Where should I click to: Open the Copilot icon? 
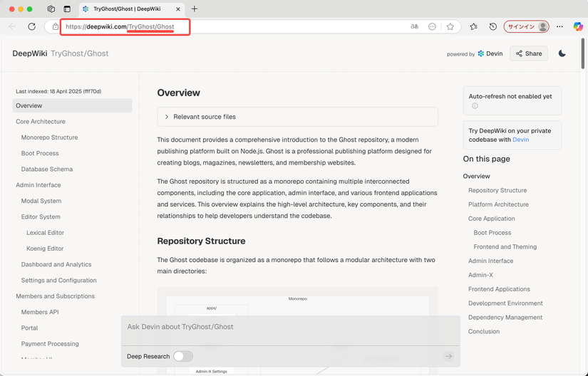[578, 26]
